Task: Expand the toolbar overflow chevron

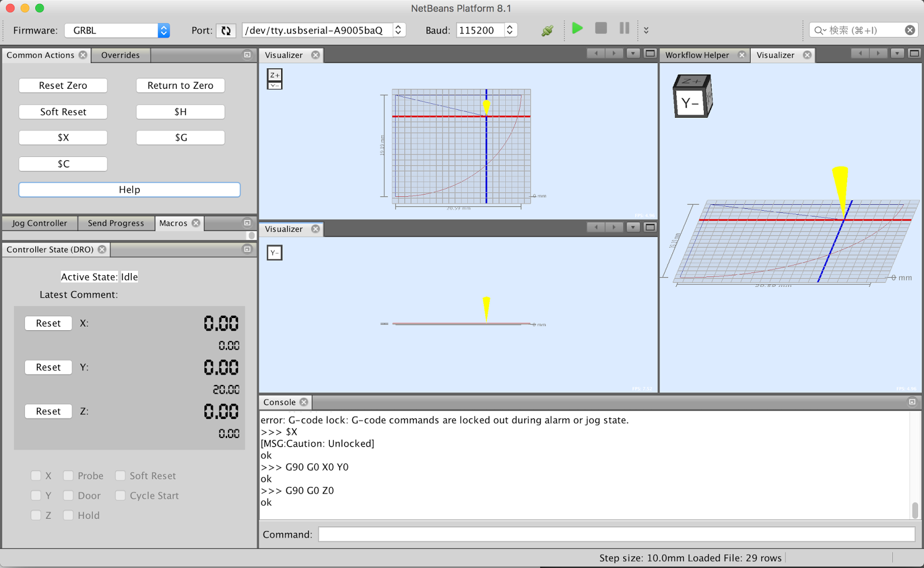Action: tap(645, 31)
